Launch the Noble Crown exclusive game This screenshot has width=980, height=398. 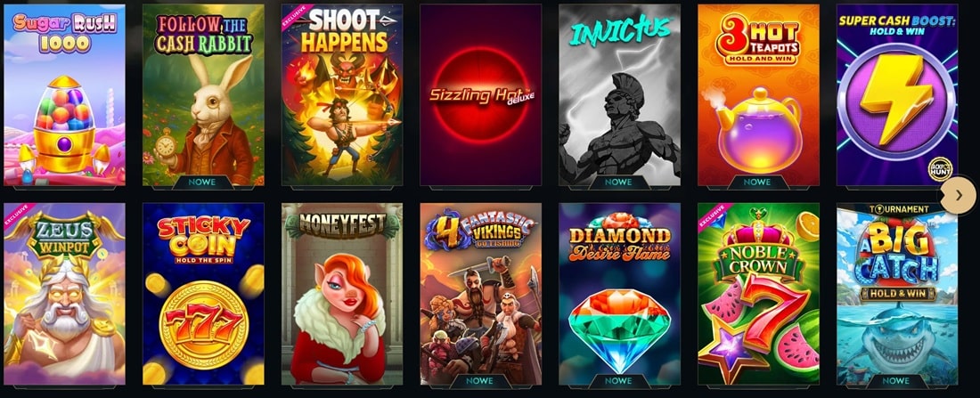(758, 294)
